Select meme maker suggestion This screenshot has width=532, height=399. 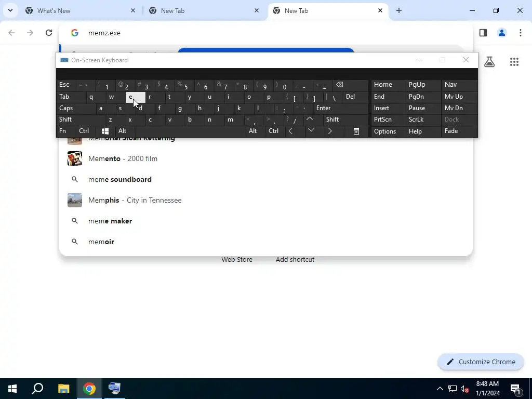coord(265,221)
